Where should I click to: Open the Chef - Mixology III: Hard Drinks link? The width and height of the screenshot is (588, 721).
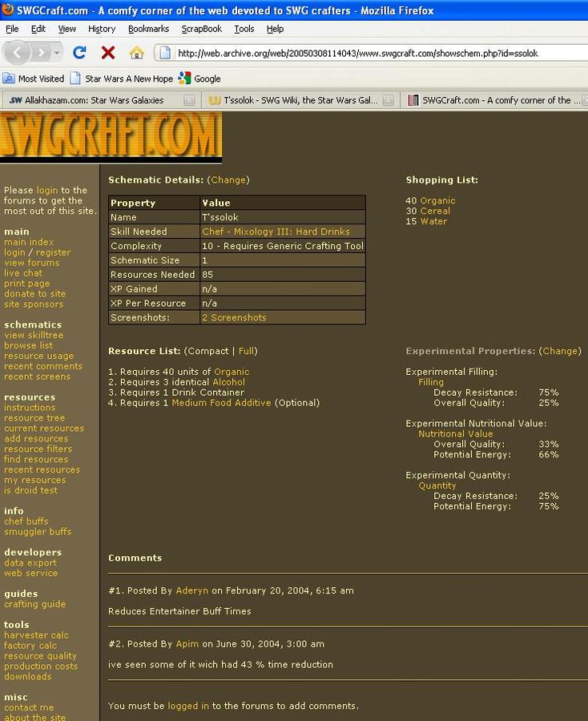276,232
